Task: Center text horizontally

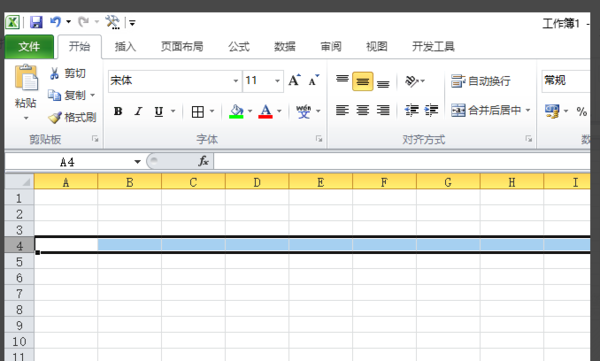Action: click(x=363, y=111)
